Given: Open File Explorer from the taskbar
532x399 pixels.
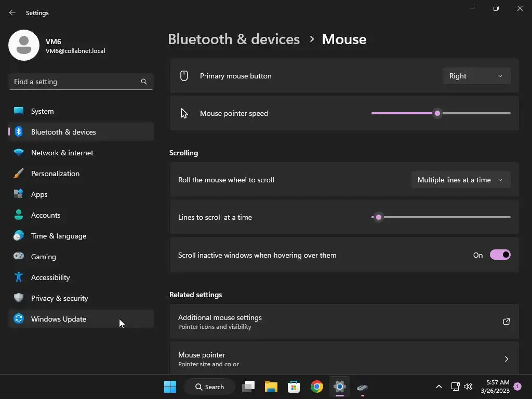Looking at the screenshot, I should pos(271,387).
